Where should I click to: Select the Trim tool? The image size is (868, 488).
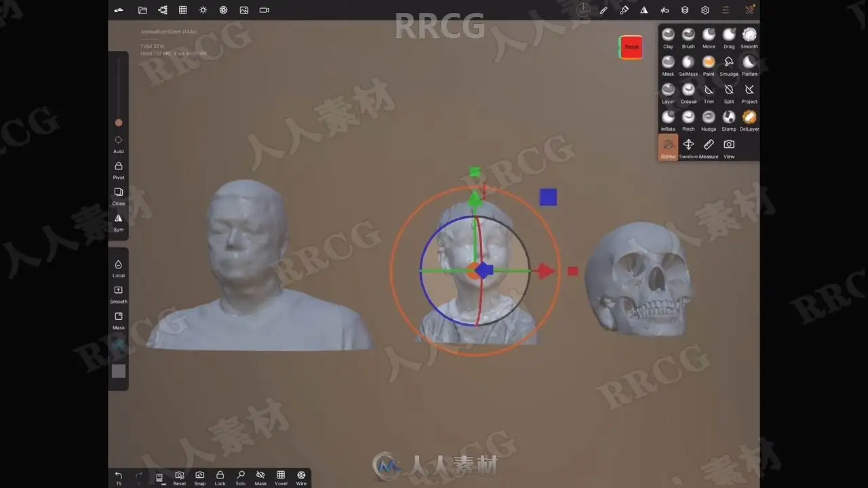[x=709, y=94]
